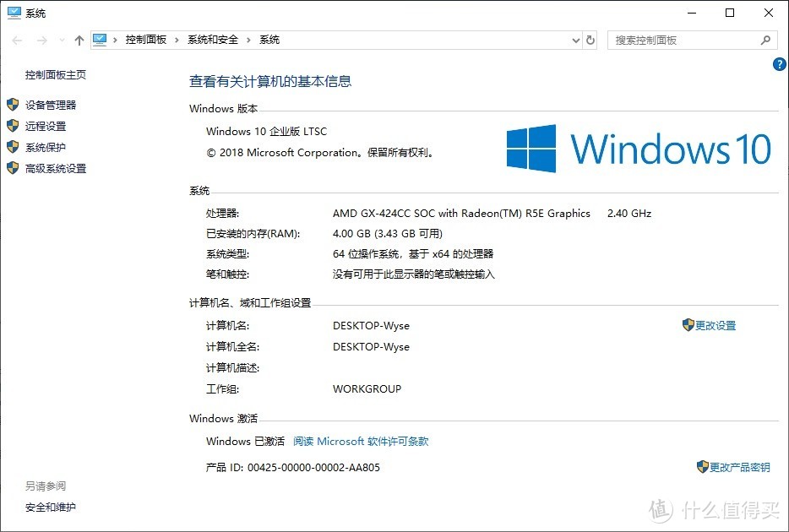
Task: Select 系统 breadcrumb in address bar
Action: pos(269,40)
